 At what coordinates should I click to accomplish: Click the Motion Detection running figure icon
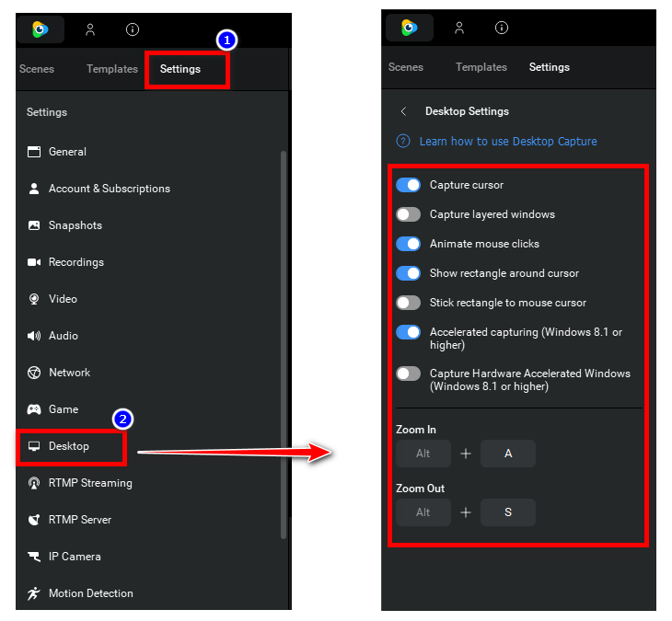click(x=34, y=593)
